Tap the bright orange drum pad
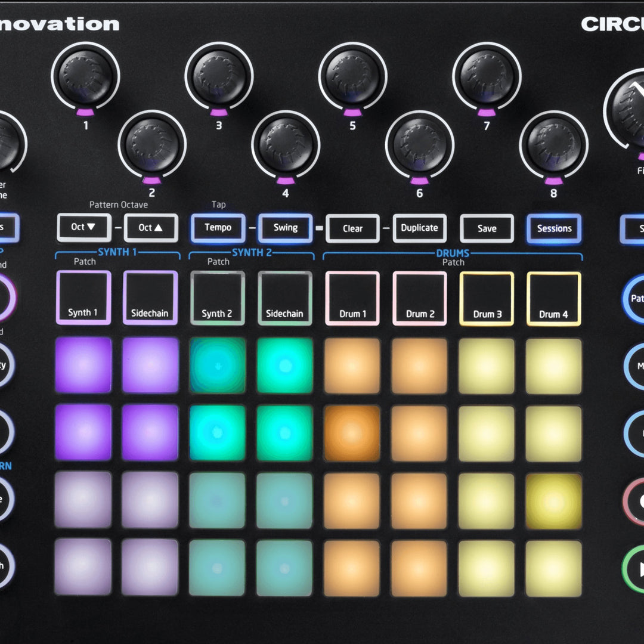This screenshot has height=644, width=644. [x=352, y=433]
